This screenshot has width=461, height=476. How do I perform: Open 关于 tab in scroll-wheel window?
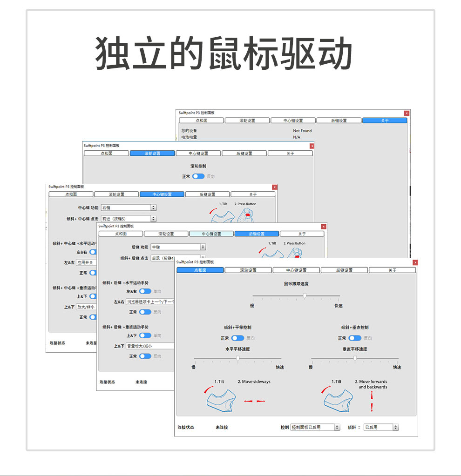point(290,153)
